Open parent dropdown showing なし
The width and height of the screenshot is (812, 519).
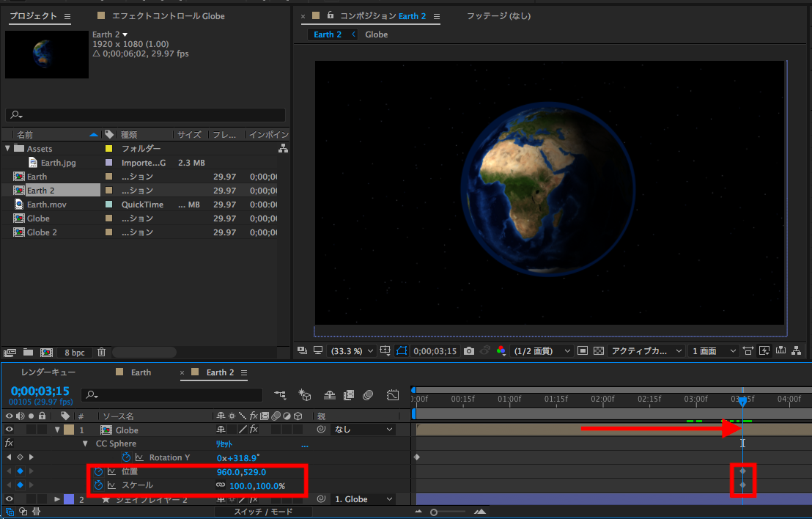[x=363, y=430]
